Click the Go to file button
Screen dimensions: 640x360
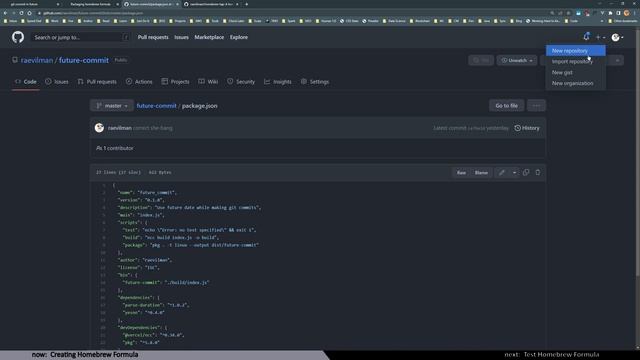point(507,106)
